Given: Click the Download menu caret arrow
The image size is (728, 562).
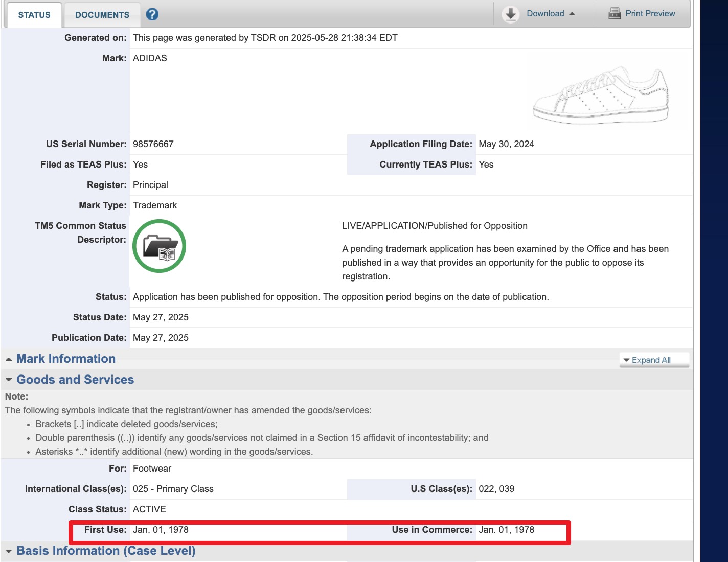Looking at the screenshot, I should 572,14.
